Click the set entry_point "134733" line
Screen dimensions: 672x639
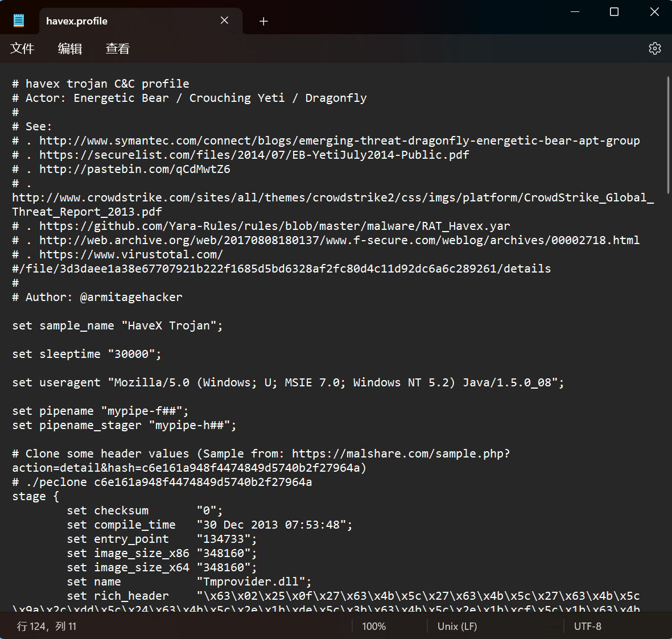point(162,539)
